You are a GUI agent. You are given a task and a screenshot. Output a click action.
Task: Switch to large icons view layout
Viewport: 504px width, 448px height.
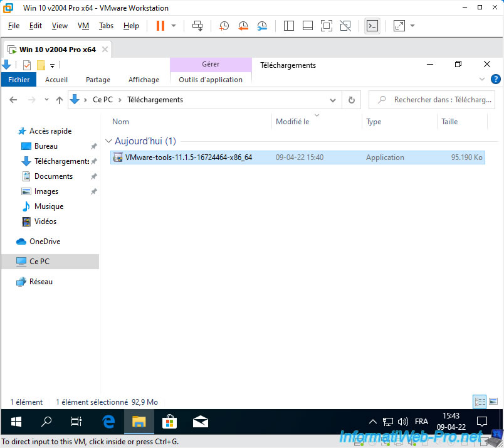(x=493, y=402)
